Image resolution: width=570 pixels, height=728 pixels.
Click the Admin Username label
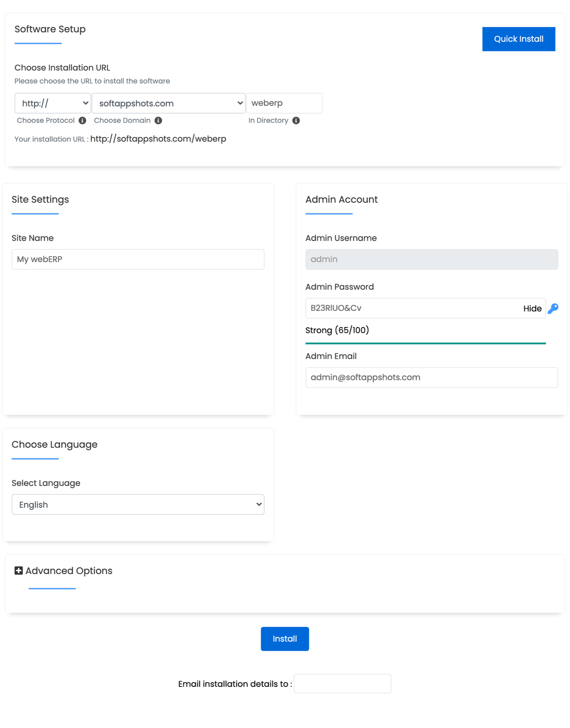coord(341,238)
